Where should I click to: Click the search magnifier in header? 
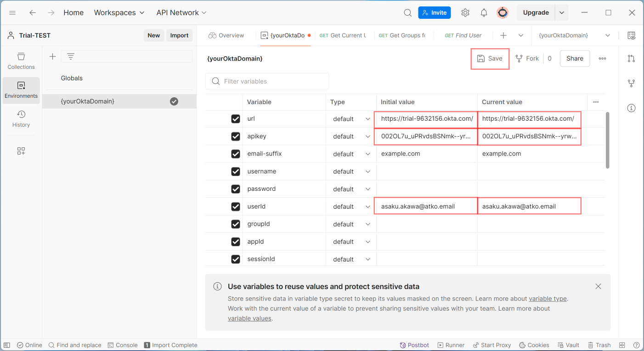click(407, 13)
